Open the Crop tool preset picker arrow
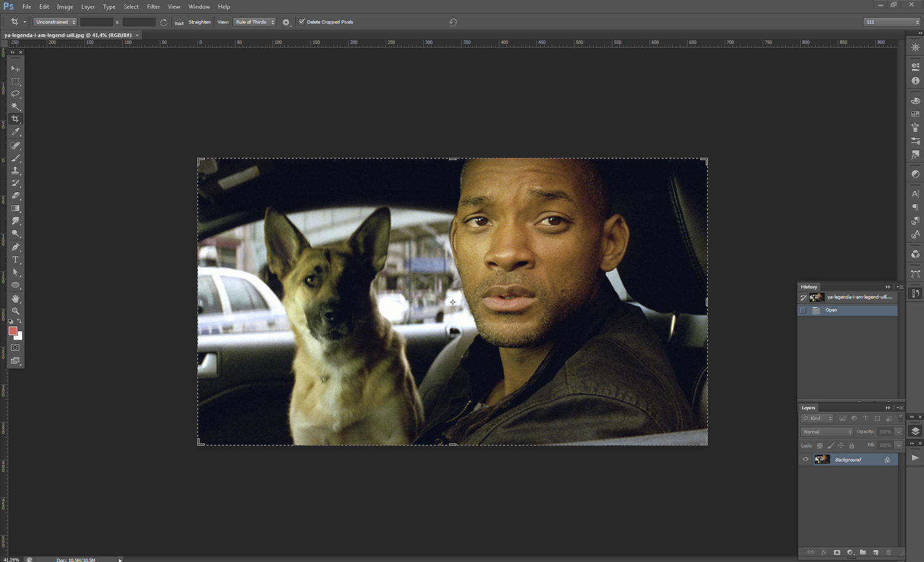Image resolution: width=924 pixels, height=562 pixels. pyautogui.click(x=25, y=22)
